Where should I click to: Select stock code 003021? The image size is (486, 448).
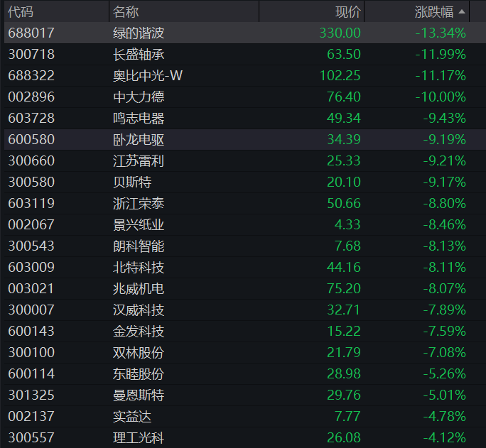31,289
